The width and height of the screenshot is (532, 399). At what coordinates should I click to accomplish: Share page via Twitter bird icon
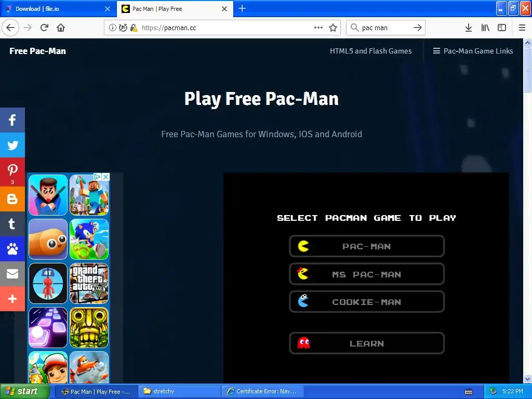tap(12, 145)
